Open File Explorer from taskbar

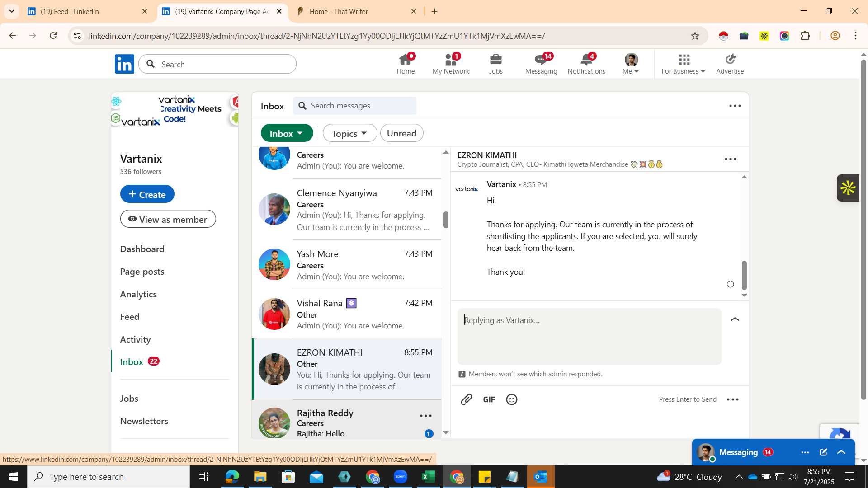coord(260,477)
